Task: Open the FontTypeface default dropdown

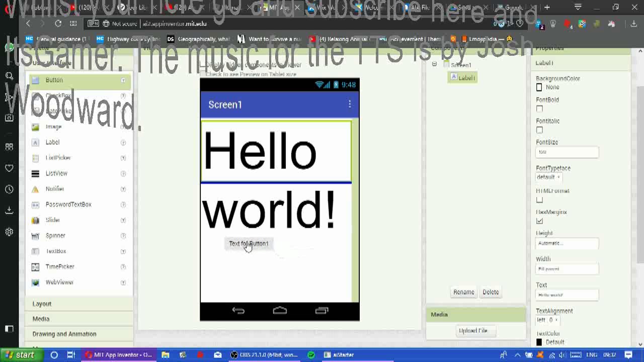Action: pos(548,177)
